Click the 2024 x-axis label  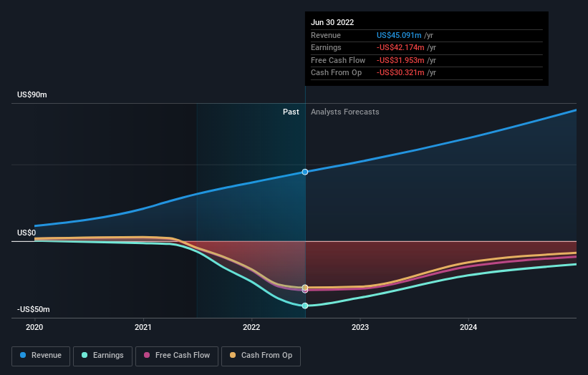468,327
